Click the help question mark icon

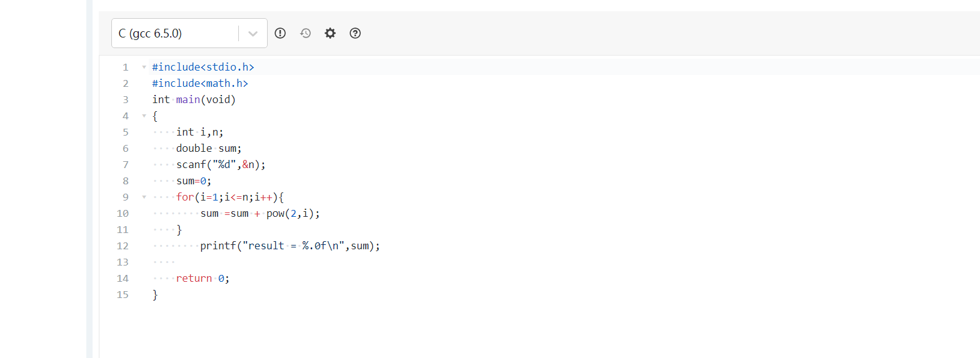pos(355,33)
